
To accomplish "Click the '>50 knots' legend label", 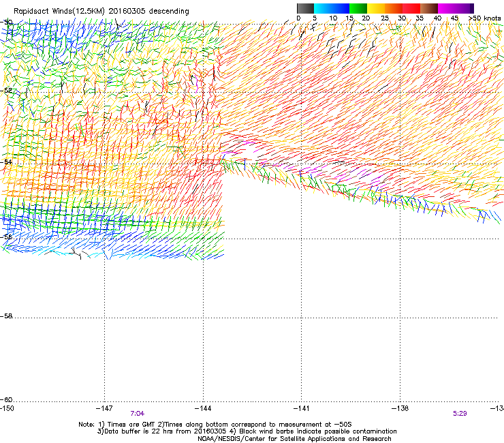I will click(484, 18).
